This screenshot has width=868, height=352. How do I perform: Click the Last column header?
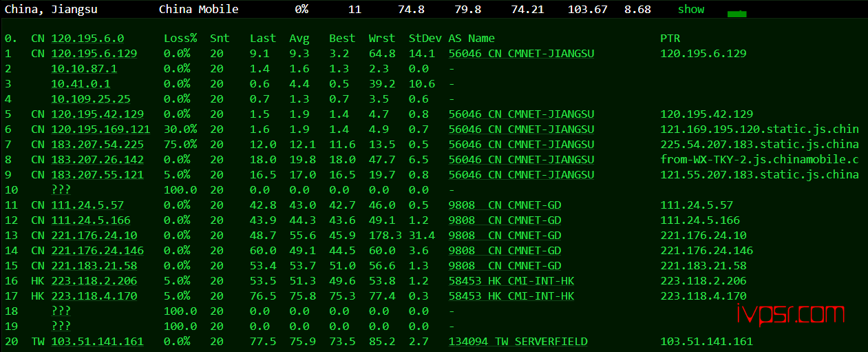coord(263,39)
